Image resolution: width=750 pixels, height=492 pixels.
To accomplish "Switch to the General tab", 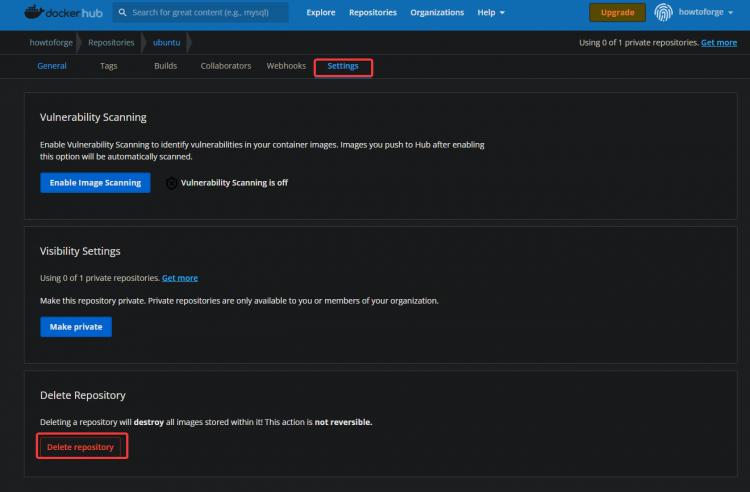I will 52,66.
